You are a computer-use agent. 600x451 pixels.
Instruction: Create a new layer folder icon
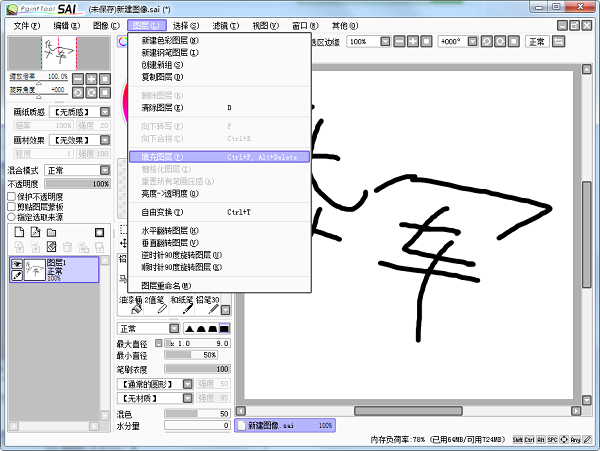tap(51, 232)
